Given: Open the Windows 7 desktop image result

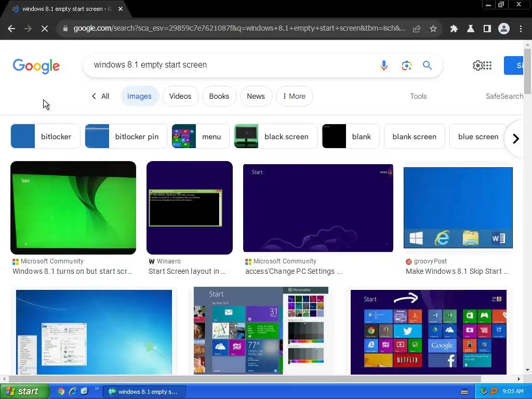Looking at the screenshot, I should [x=94, y=332].
